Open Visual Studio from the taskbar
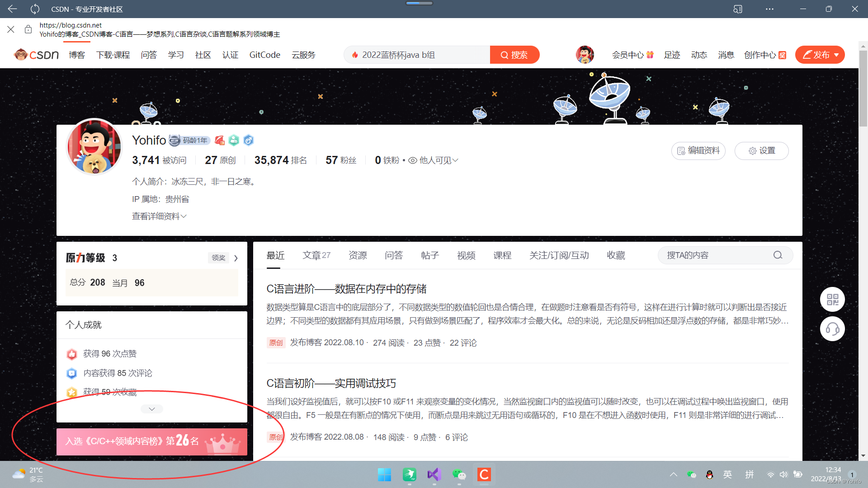868x488 pixels. [x=434, y=475]
